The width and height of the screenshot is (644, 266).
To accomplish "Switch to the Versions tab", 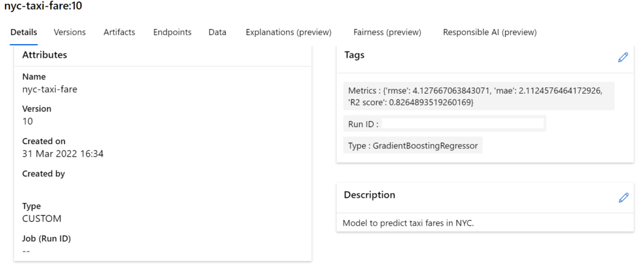I will 70,33.
